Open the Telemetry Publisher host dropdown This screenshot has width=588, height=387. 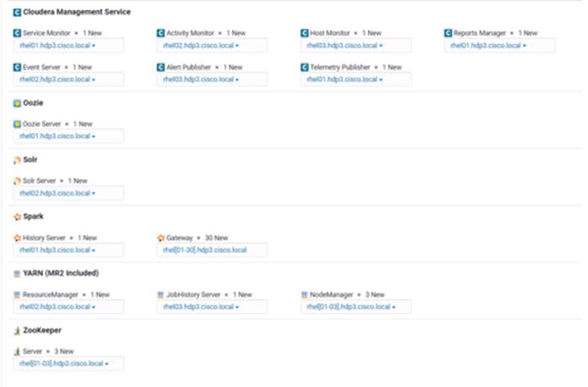356,80
